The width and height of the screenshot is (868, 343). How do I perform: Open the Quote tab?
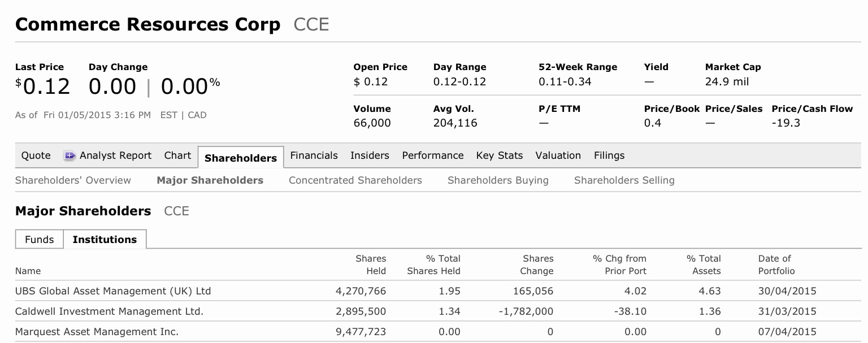(x=36, y=155)
